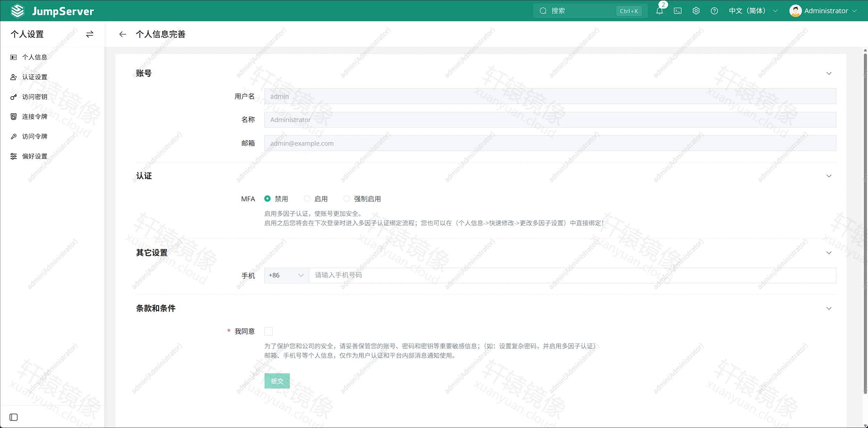
Task: Check the 我同意 checkbox
Action: tap(268, 331)
